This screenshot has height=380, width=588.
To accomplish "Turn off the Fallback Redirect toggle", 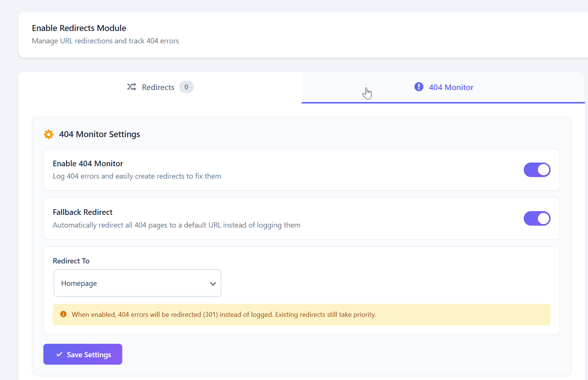I will tap(537, 219).
